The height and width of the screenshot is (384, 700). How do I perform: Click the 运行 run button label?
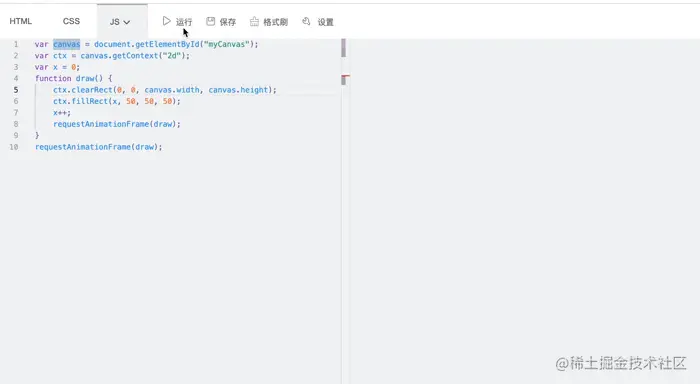pyautogui.click(x=184, y=22)
